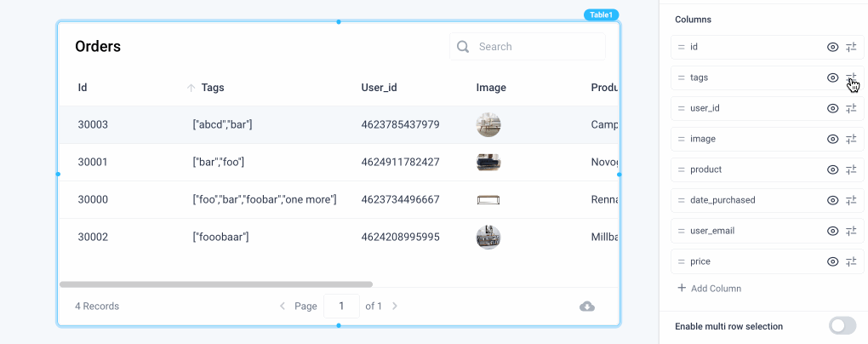Click user_id cell 4623785437979

tap(400, 124)
